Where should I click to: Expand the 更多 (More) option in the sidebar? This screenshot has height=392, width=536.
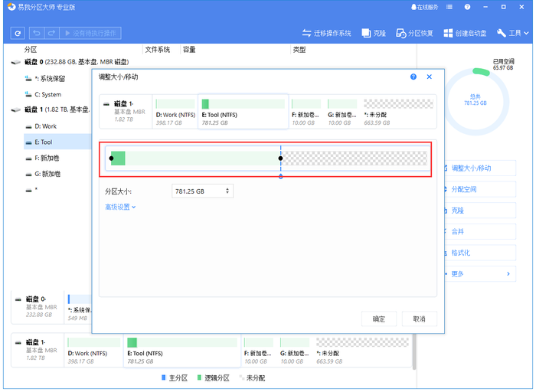pyautogui.click(x=479, y=273)
